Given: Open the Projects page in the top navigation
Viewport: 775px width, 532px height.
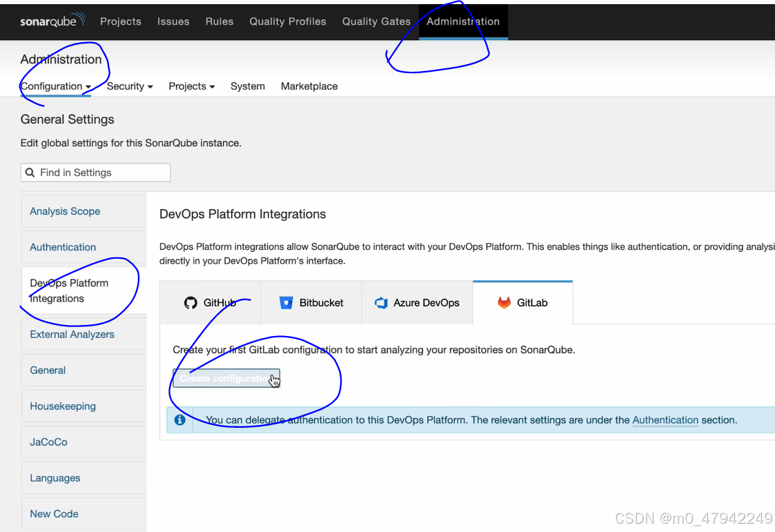Looking at the screenshot, I should pyautogui.click(x=121, y=21).
